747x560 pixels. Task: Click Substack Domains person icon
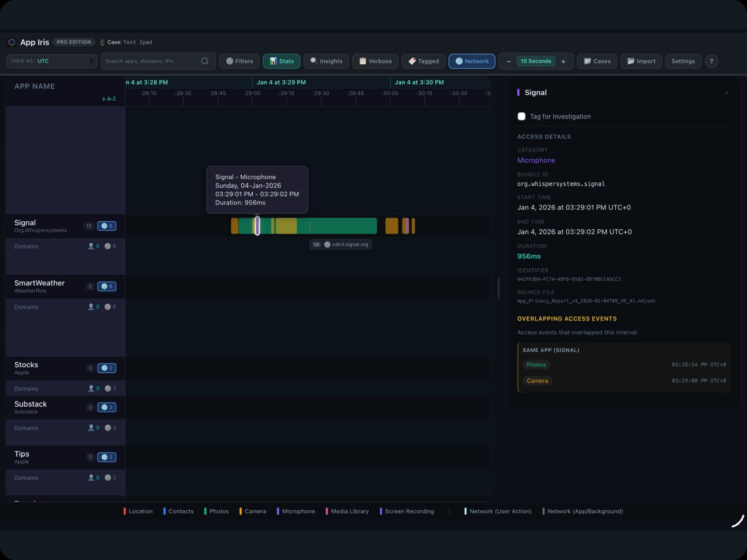(91, 428)
